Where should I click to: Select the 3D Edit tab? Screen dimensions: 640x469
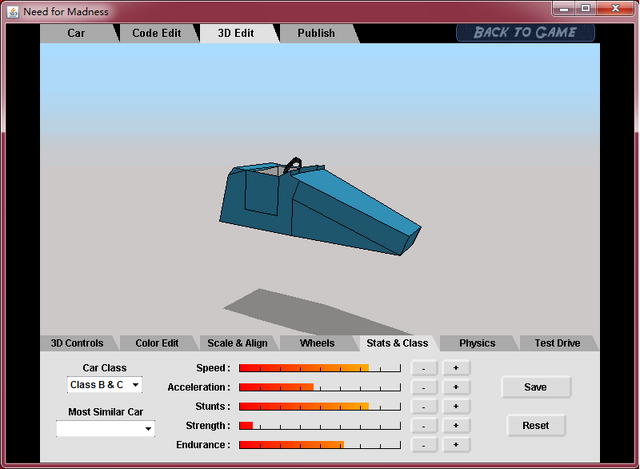(236, 33)
